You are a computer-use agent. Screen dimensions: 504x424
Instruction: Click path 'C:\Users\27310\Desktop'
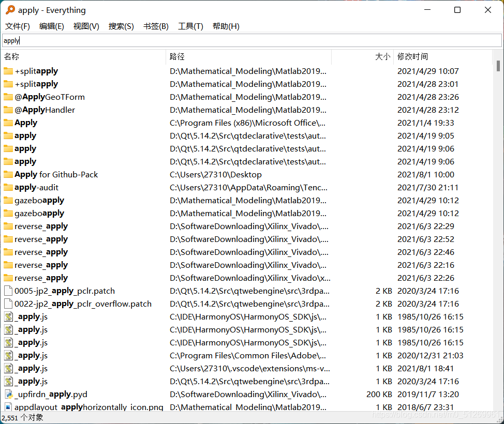pos(216,174)
